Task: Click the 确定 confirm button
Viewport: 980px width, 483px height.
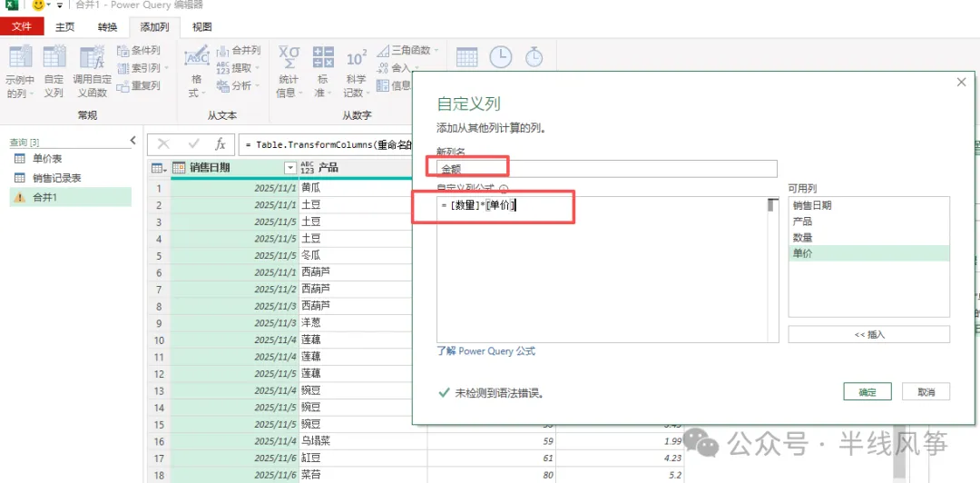Action: pos(867,391)
